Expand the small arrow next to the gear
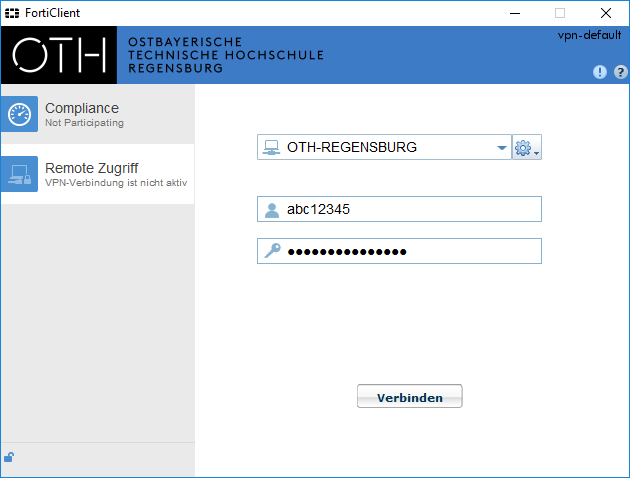 coord(537,153)
